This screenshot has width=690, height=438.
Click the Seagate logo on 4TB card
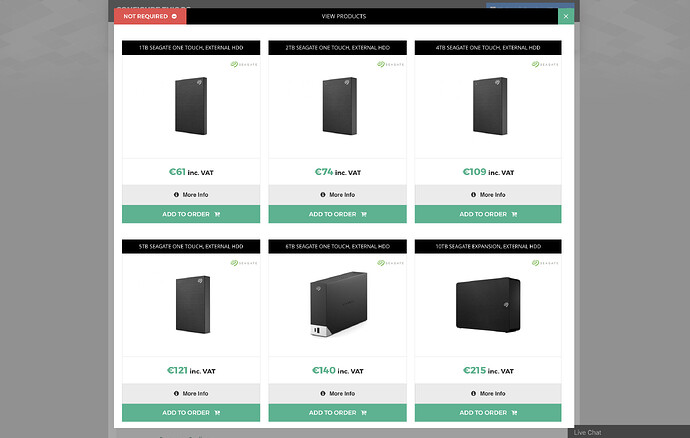545,64
